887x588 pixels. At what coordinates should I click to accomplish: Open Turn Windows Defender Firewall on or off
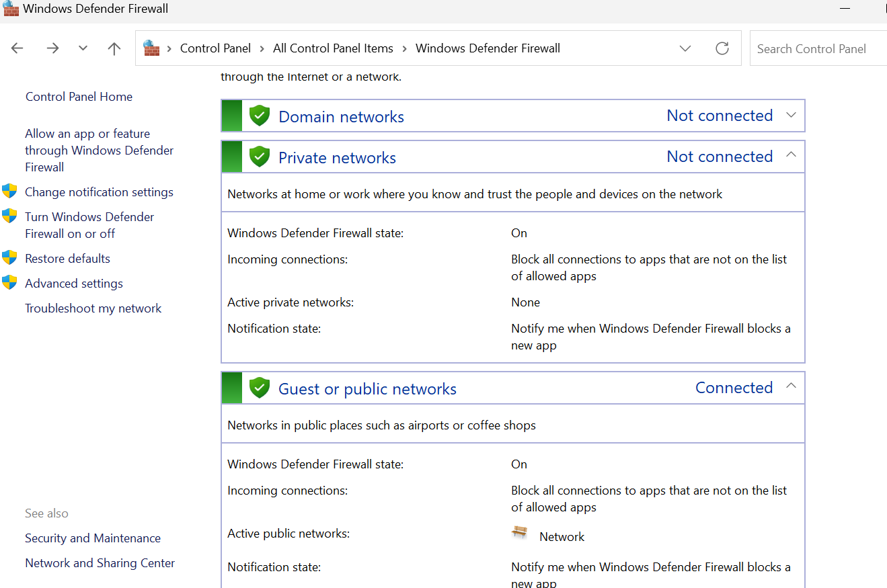[x=89, y=225]
